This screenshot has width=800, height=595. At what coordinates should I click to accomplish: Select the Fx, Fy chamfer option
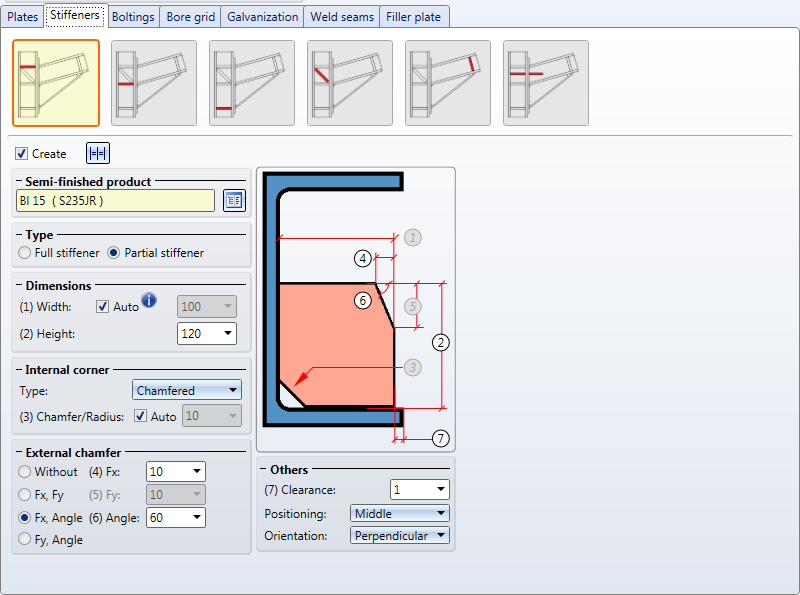click(x=24, y=494)
